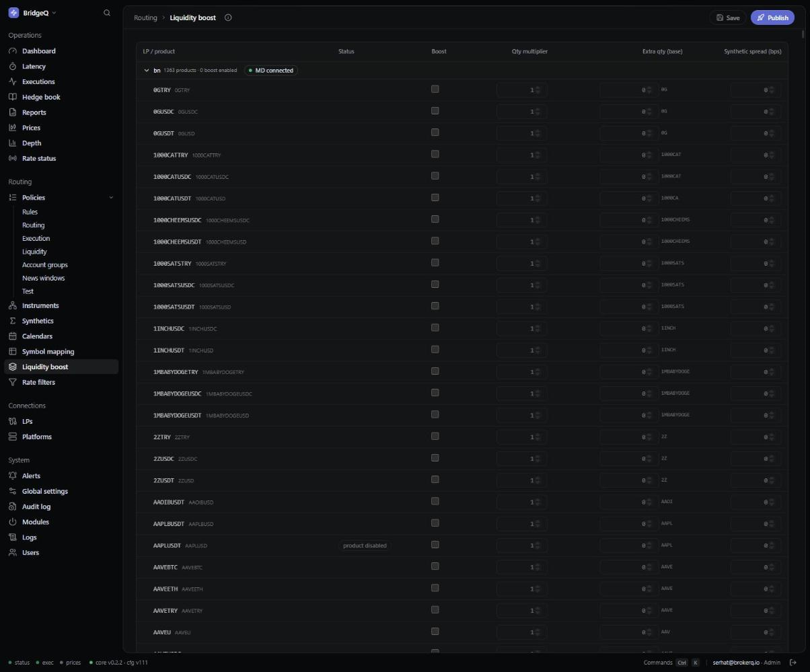The height and width of the screenshot is (672, 810).
Task: Click the Alerts bell icon
Action: [x=13, y=476]
